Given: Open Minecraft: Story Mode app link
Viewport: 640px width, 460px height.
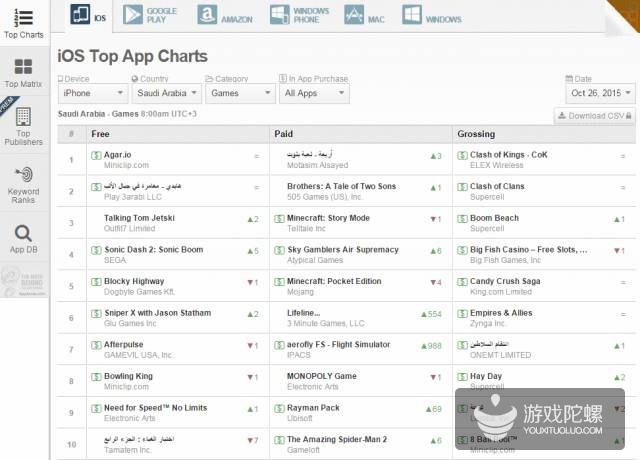Looking at the screenshot, I should [328, 218].
